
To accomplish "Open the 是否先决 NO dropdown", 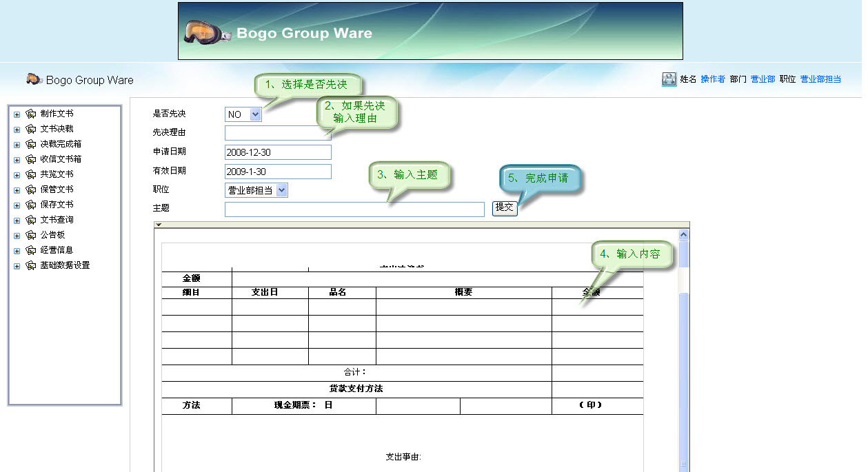I will (242, 114).
